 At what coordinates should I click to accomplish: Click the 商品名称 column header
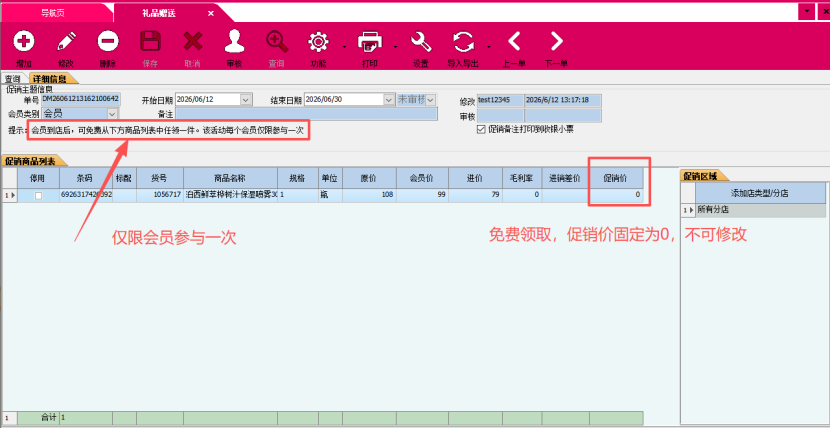[230, 178]
